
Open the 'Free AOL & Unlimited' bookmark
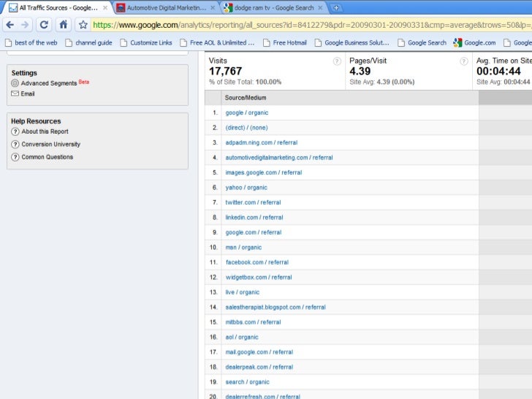tap(217, 42)
